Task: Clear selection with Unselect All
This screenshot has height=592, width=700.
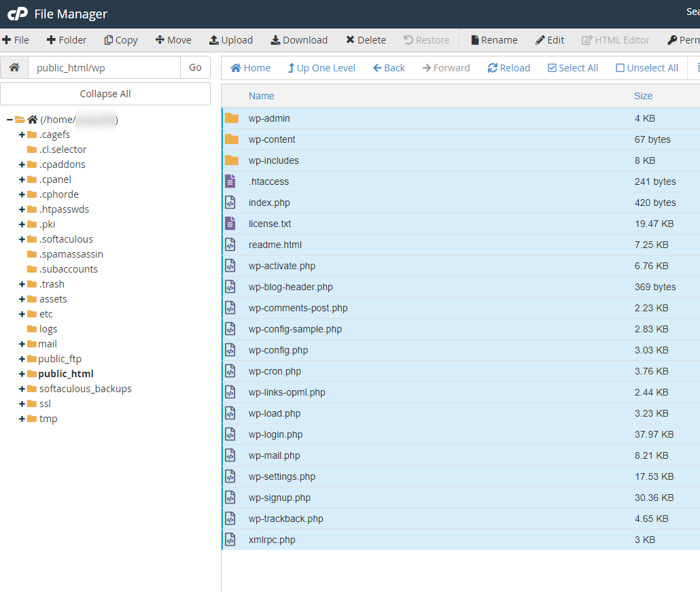Action: (647, 68)
